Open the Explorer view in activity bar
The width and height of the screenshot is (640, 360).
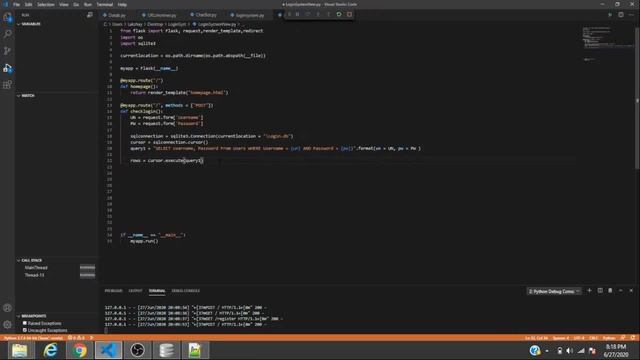coord(7,17)
